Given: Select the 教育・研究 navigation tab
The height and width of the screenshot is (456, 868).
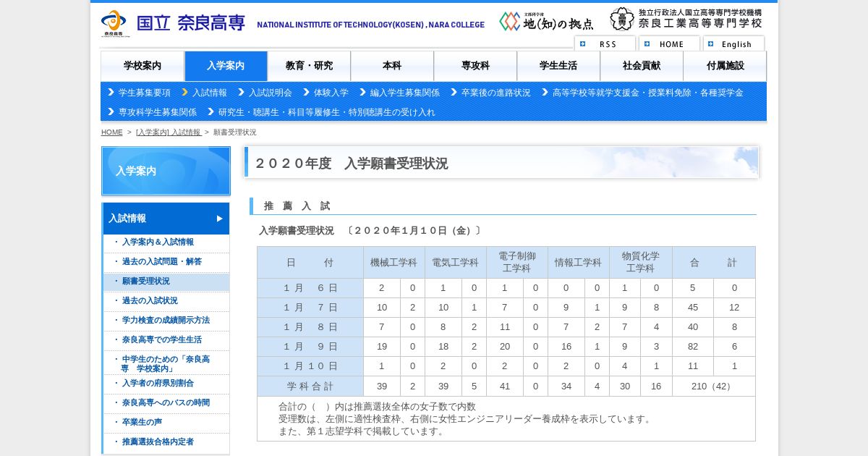Looking at the screenshot, I should pos(309,66).
